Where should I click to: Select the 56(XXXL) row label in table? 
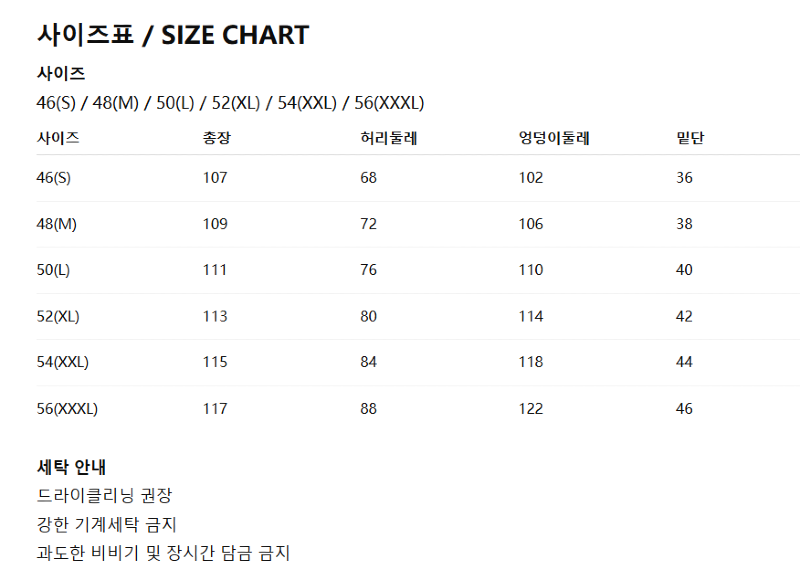[x=67, y=408]
